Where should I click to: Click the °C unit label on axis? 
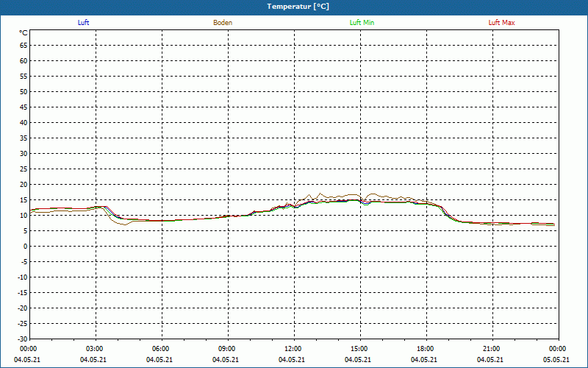24,33
